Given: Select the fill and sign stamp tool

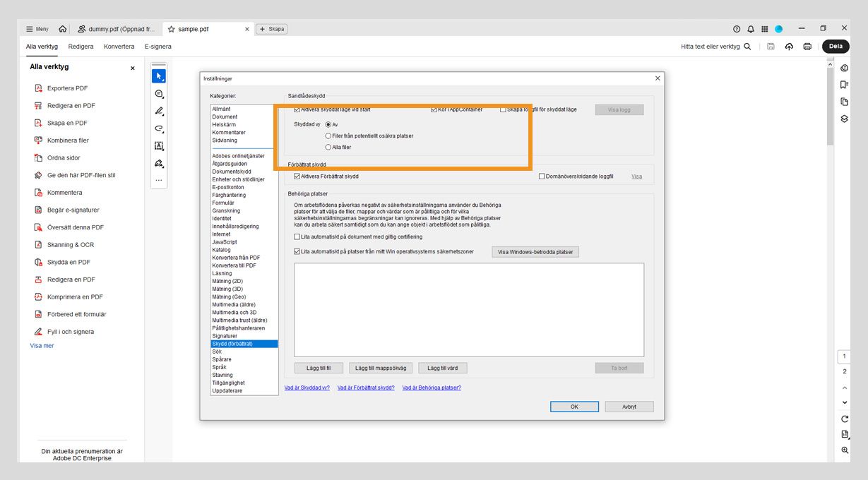Looking at the screenshot, I should click(159, 163).
